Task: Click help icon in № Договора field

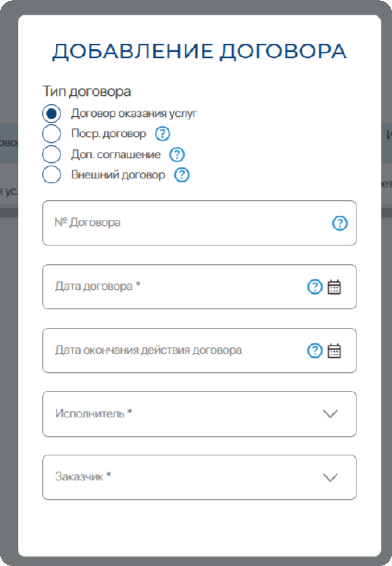Action: pyautogui.click(x=340, y=223)
